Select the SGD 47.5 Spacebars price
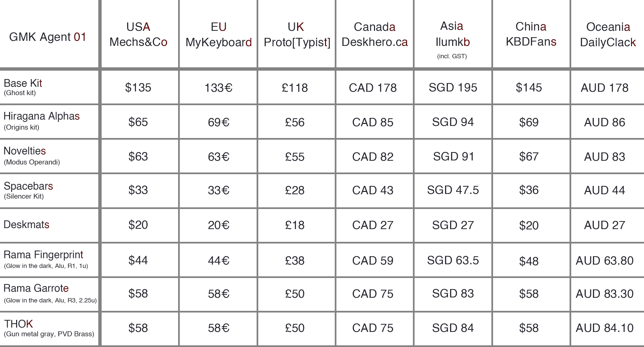Viewport: 644px width, 347px height. coord(452,190)
